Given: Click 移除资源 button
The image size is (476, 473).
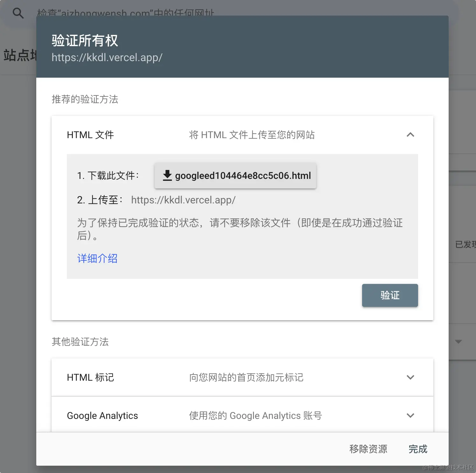Looking at the screenshot, I should tap(368, 449).
